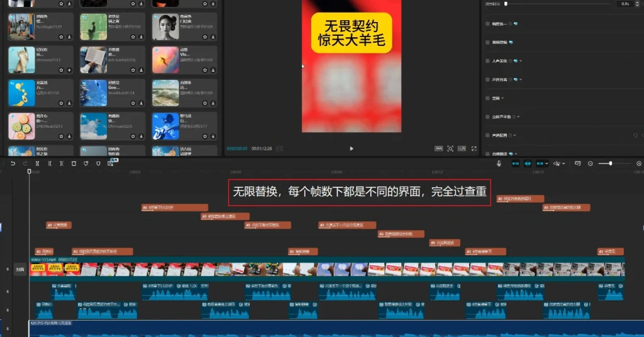Enable the 声道配置 checkbox
Image resolution: width=644 pixels, height=337 pixels.
tap(487, 135)
